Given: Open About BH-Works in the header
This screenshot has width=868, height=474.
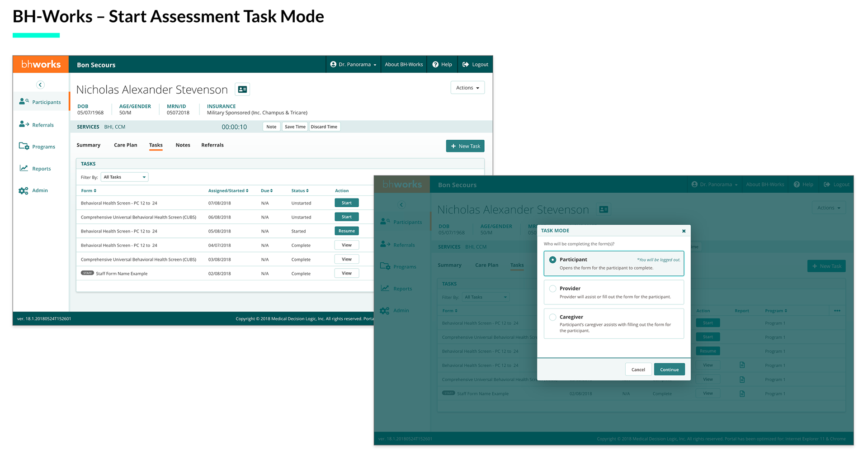Looking at the screenshot, I should click(404, 64).
